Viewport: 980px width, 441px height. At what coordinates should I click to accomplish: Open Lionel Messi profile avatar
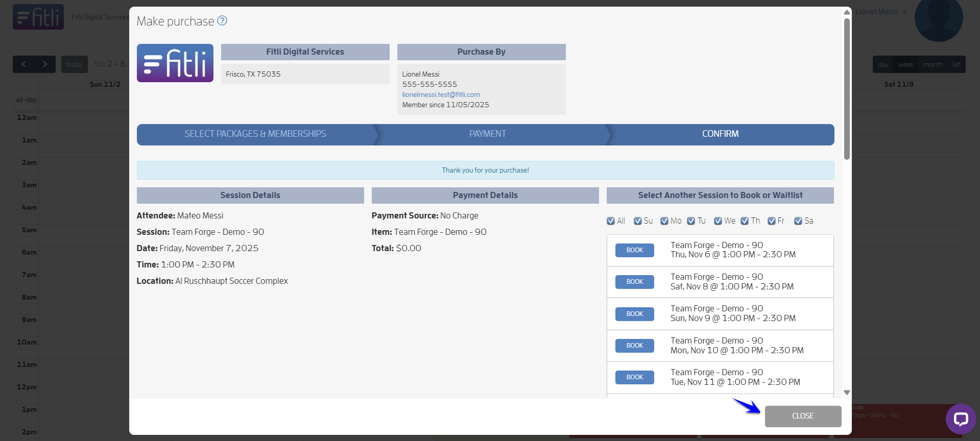(939, 18)
